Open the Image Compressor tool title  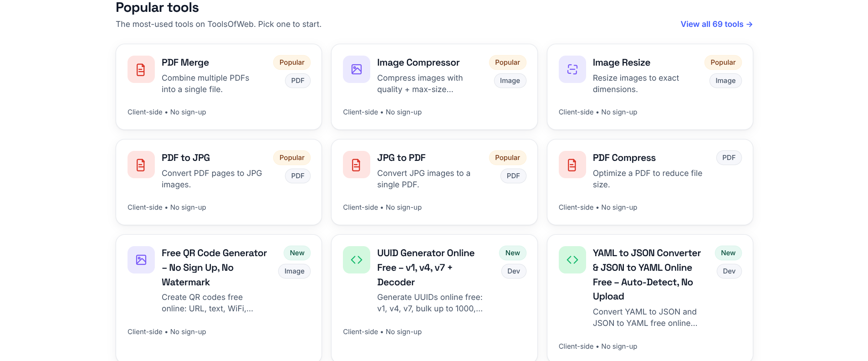(x=418, y=62)
